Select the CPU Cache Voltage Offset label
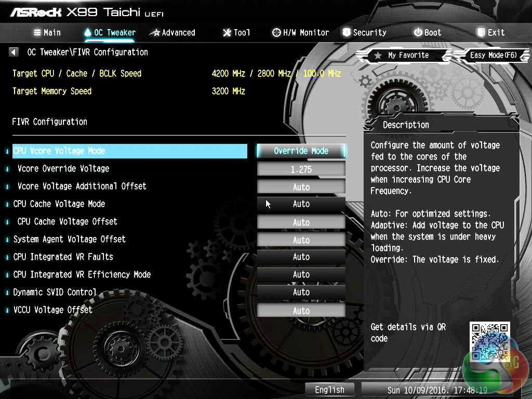Image resolution: width=532 pixels, height=399 pixels. [67, 221]
